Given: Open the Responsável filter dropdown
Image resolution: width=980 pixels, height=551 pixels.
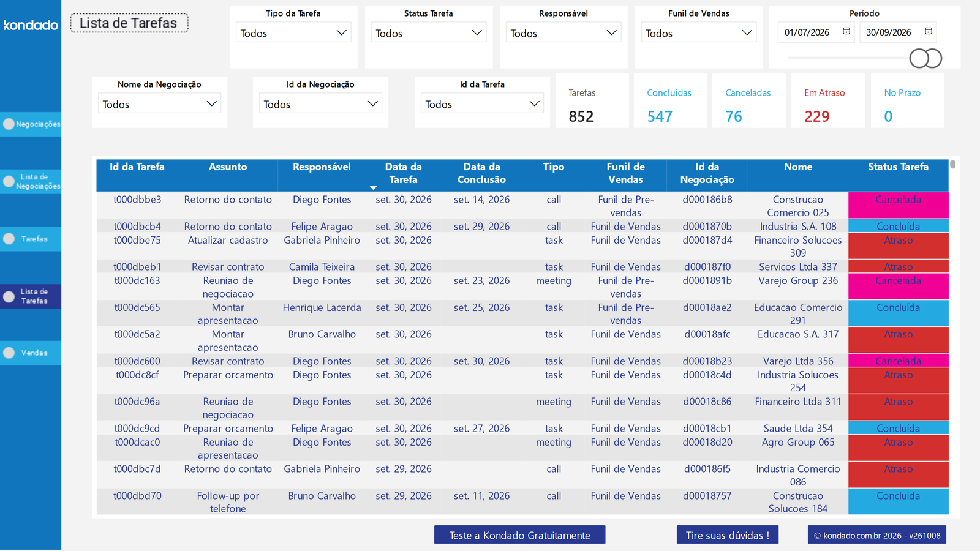Looking at the screenshot, I should 563,32.
